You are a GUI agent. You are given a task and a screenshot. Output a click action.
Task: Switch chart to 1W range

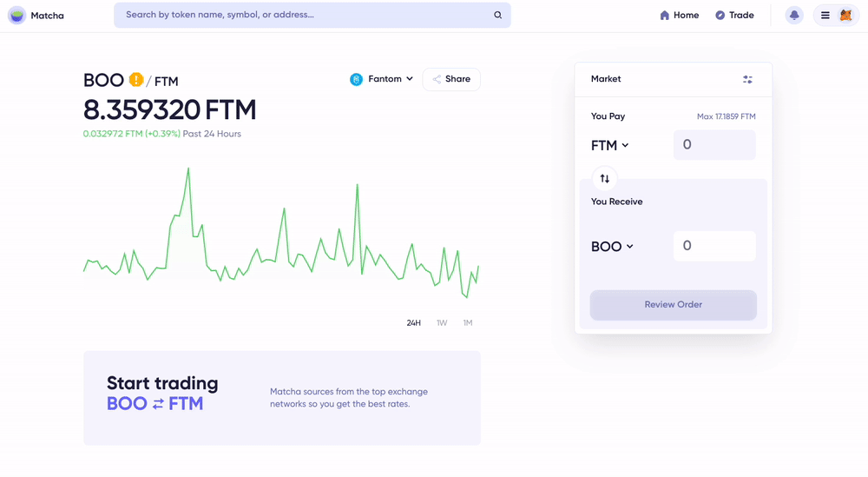click(442, 323)
